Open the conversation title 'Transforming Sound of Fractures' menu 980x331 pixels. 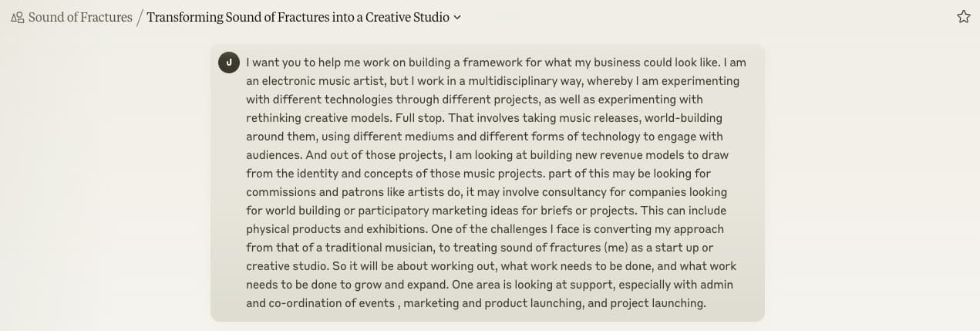[298, 17]
